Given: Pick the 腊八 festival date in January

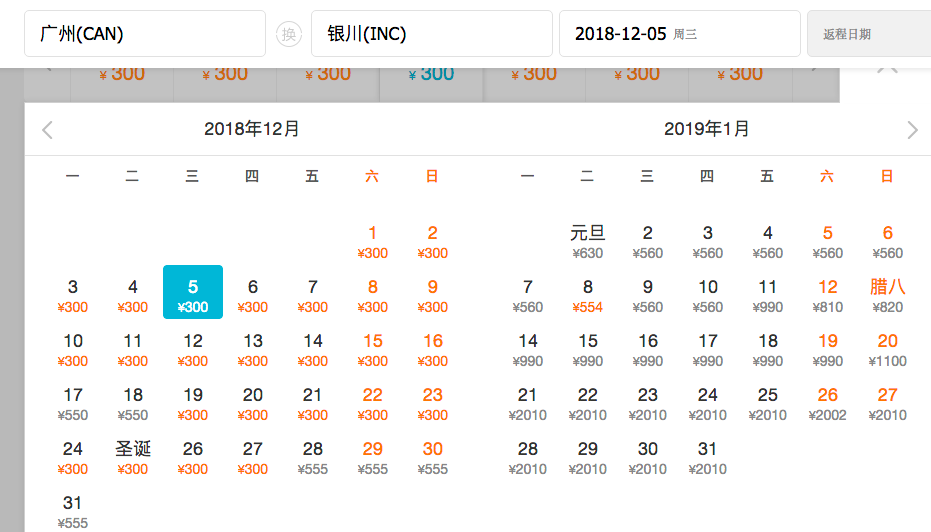Looking at the screenshot, I should pyautogui.click(x=887, y=294).
